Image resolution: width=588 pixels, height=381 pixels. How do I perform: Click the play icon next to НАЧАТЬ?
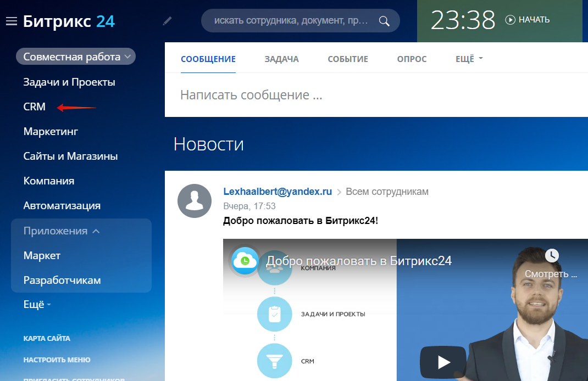coord(510,20)
